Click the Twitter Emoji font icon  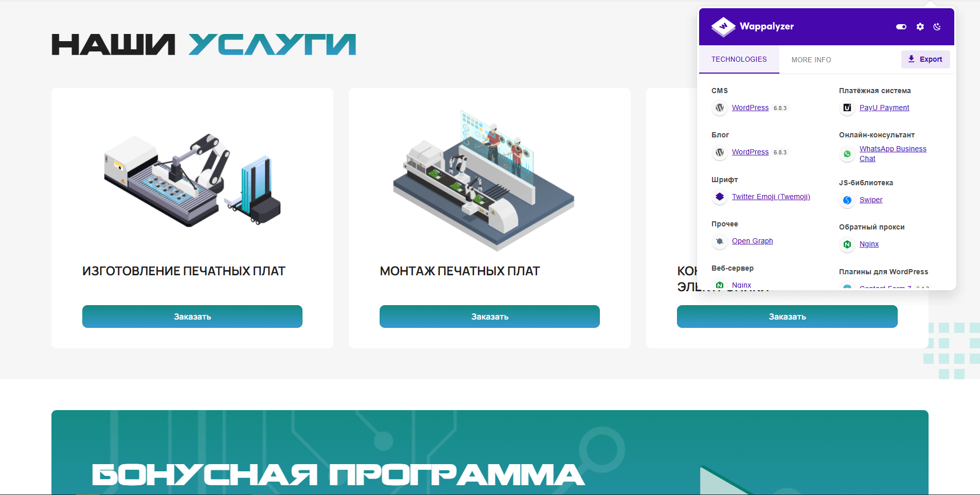pos(720,197)
